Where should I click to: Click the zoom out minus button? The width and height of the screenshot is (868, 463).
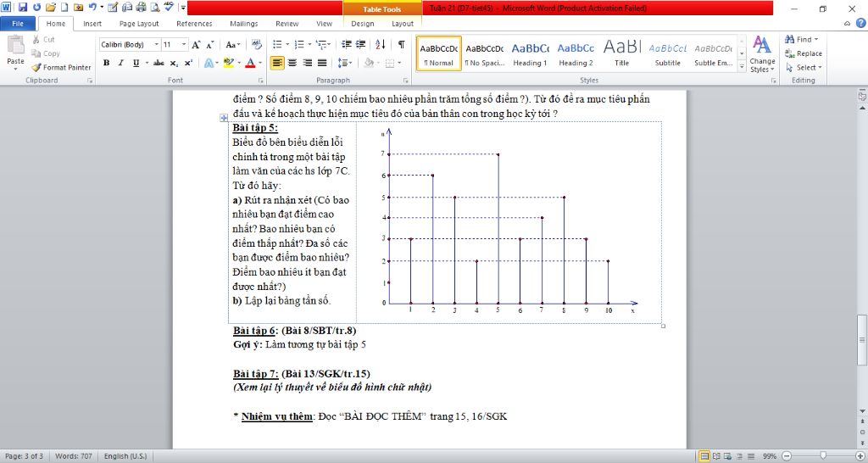click(787, 456)
